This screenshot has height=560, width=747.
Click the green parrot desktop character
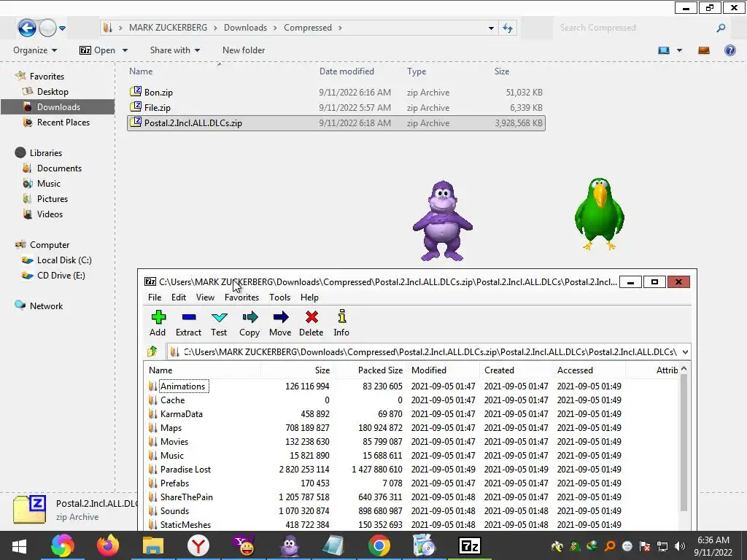600,214
